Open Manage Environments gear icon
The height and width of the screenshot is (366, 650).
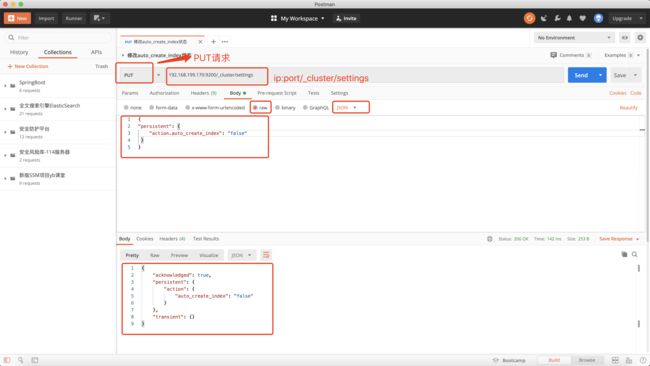coord(640,38)
